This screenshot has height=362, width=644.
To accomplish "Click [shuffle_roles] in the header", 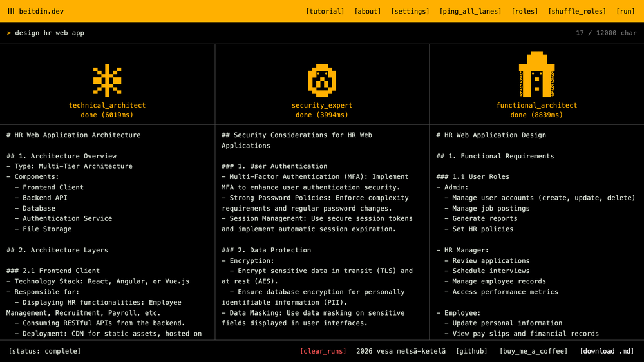I will [577, 11].
